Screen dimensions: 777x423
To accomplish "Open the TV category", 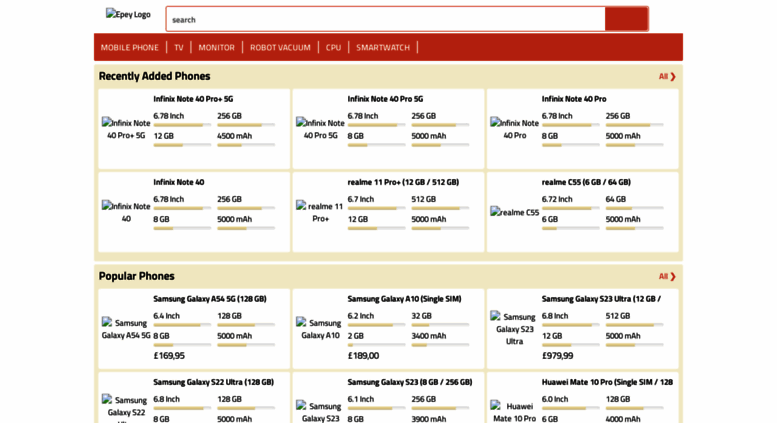I will [x=179, y=48].
